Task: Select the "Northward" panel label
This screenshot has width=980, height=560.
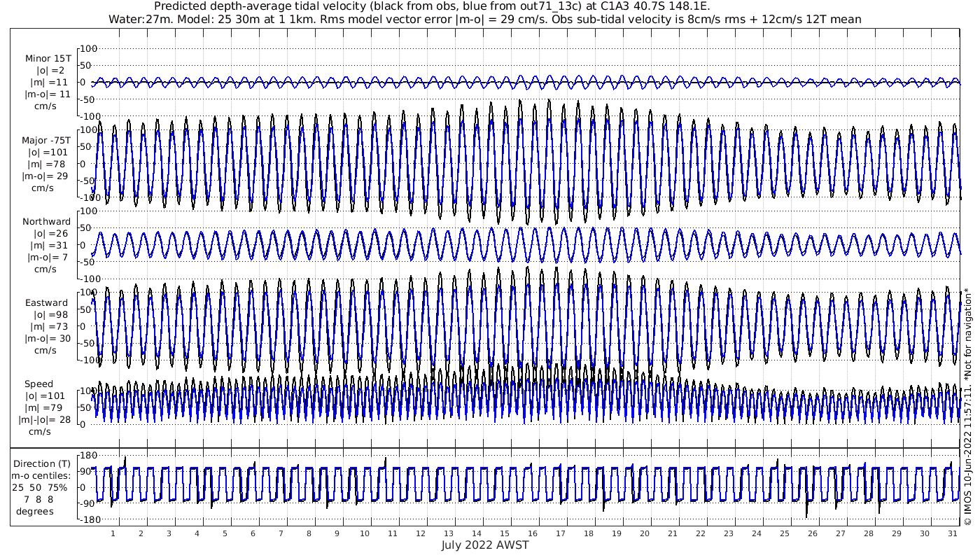Action: pos(46,222)
